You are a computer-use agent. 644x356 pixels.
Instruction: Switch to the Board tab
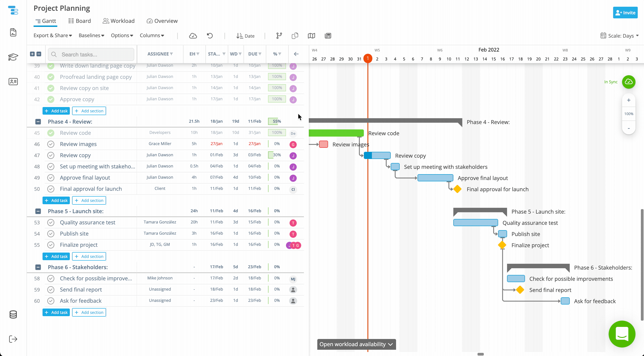click(x=79, y=21)
